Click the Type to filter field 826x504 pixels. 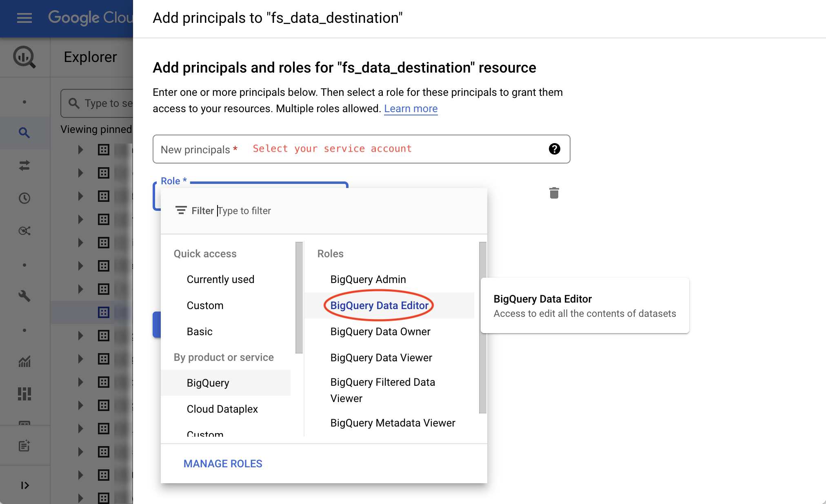point(245,210)
